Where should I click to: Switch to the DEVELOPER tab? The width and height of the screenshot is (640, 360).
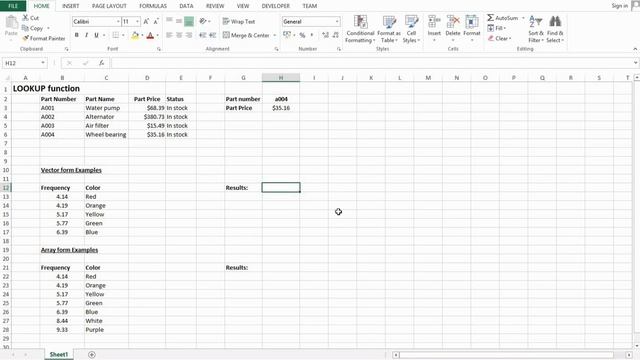276,6
